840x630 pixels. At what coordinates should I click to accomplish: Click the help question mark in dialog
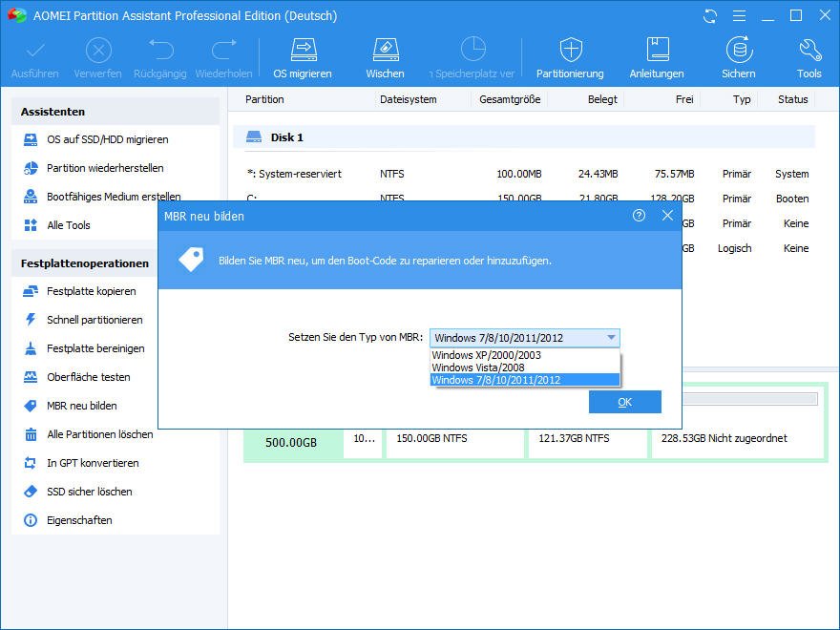[x=639, y=216]
